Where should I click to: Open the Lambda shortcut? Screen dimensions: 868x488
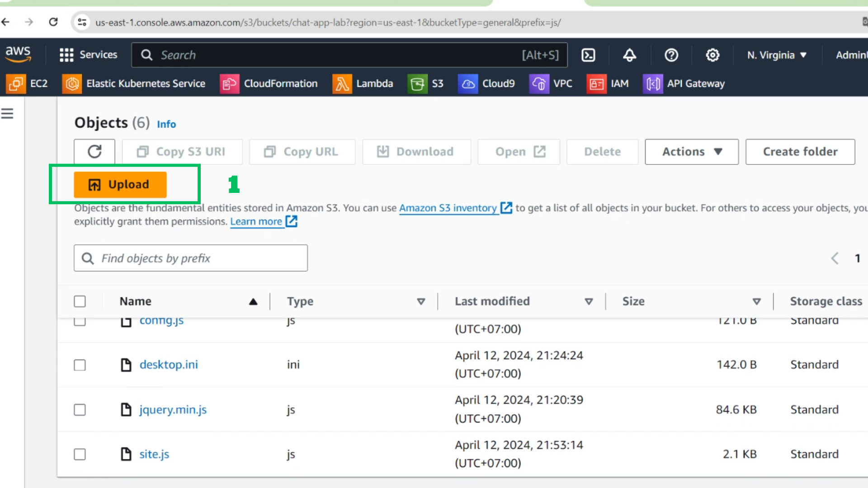pyautogui.click(x=363, y=84)
